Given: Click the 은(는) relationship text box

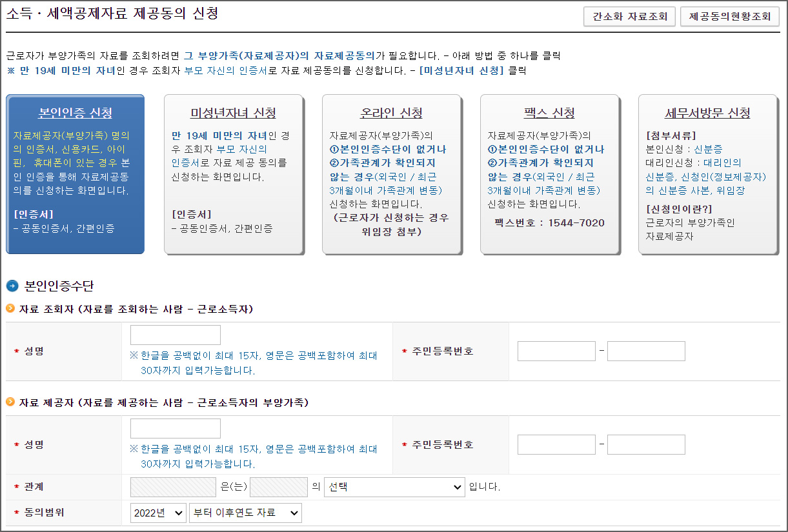Looking at the screenshot, I should click(173, 487).
